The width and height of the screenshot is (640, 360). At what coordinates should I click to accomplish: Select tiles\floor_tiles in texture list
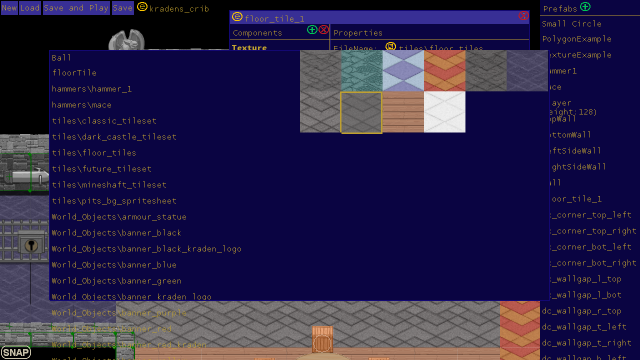pos(94,153)
